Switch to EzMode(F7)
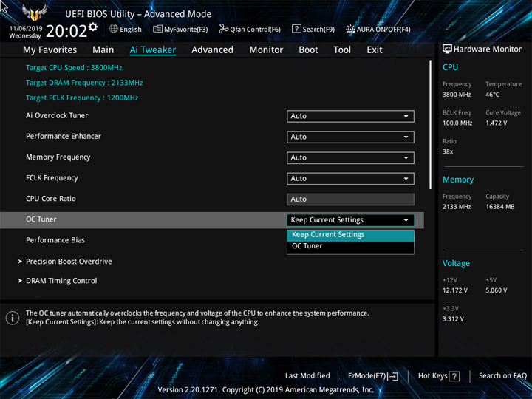Image resolution: width=532 pixels, height=399 pixels. click(x=373, y=376)
